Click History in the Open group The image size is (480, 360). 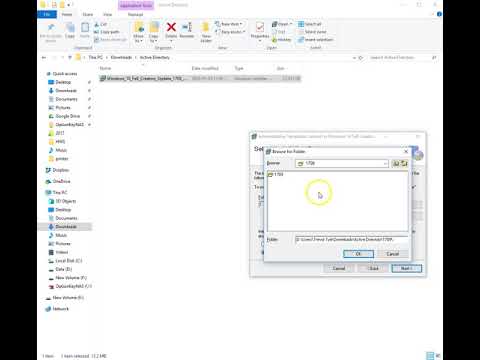point(282,40)
